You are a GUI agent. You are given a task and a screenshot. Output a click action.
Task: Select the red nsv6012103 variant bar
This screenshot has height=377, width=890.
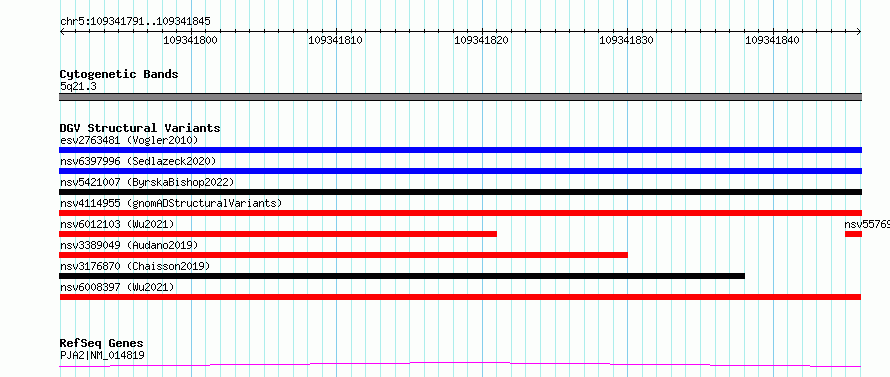point(278,234)
